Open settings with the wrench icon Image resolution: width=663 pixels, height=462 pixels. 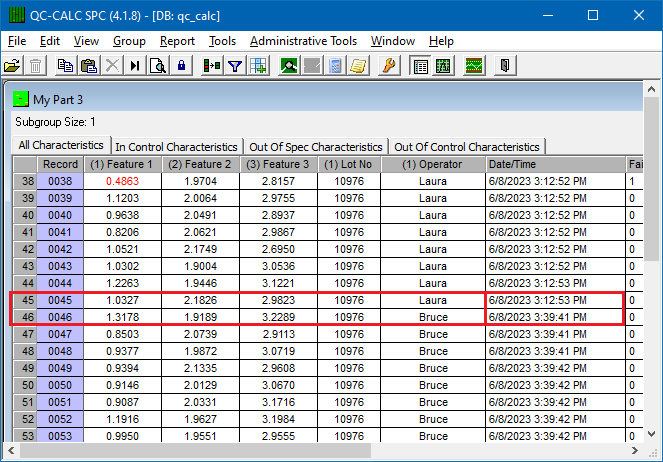[389, 66]
